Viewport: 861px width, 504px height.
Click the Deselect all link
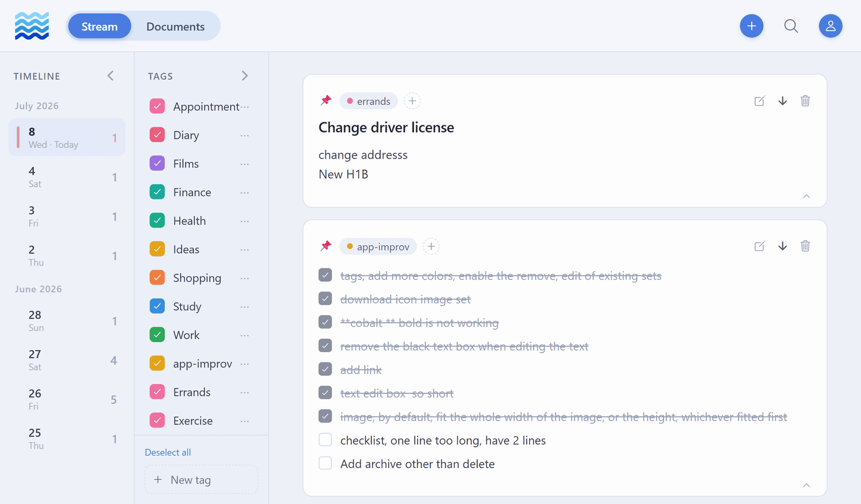pos(168,452)
